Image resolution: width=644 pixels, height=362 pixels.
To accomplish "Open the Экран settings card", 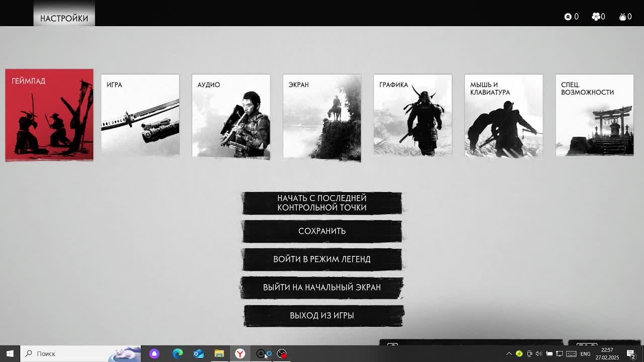I will pyautogui.click(x=322, y=118).
